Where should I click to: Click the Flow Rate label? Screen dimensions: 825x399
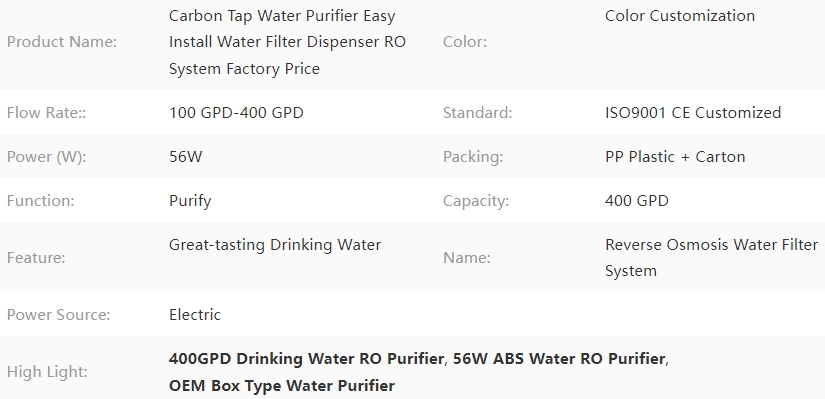pos(46,113)
